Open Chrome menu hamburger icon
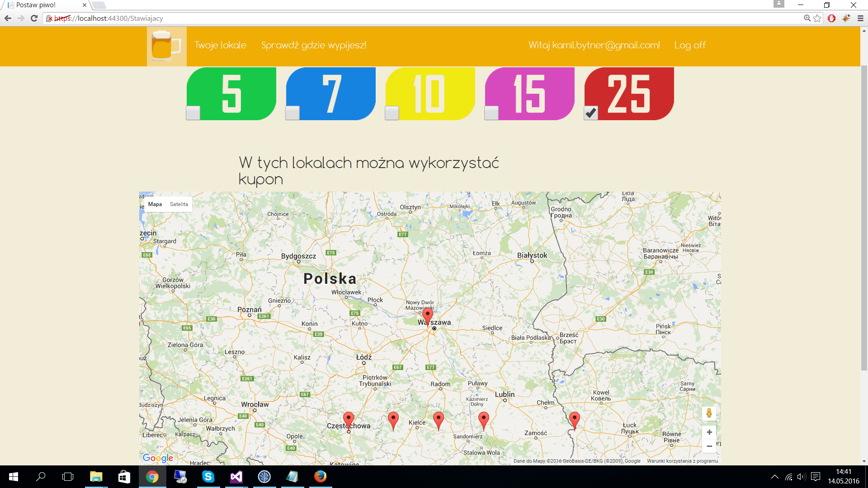This screenshot has height=488, width=868. [860, 19]
